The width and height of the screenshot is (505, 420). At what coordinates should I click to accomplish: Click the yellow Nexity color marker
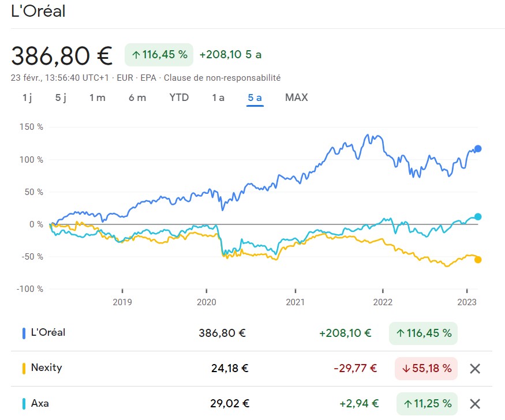click(24, 369)
